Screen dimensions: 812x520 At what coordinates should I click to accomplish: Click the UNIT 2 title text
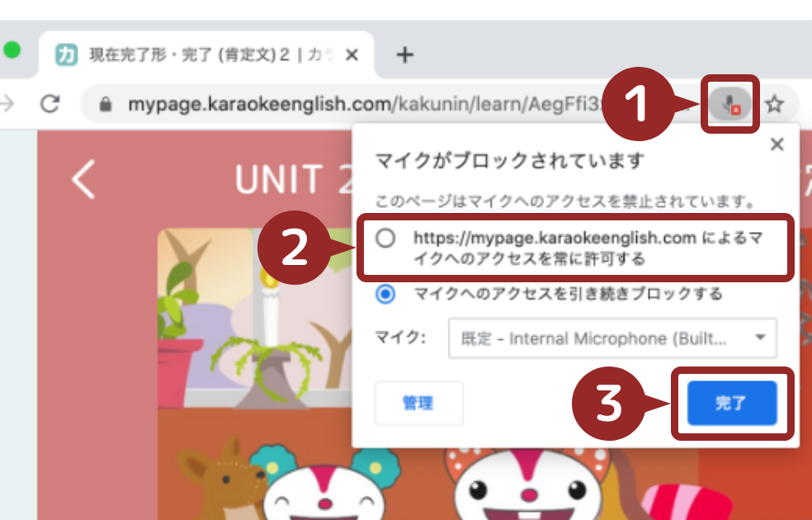click(x=294, y=179)
